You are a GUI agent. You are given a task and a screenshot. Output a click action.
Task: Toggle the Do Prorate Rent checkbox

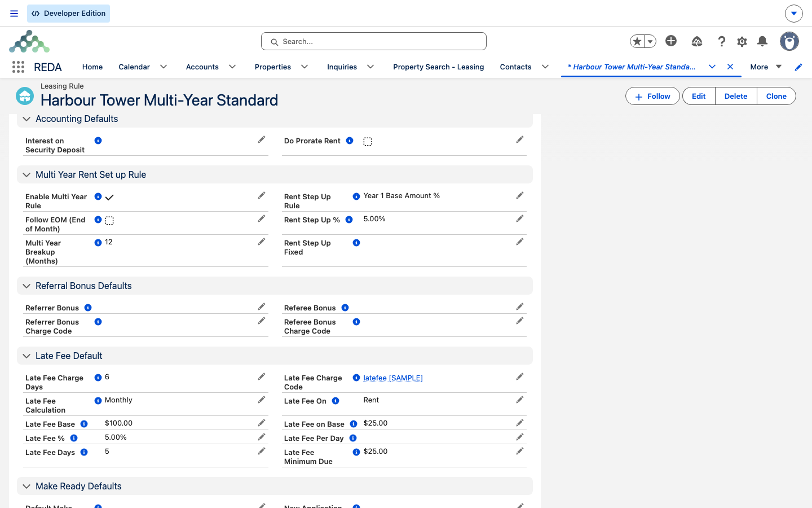point(368,142)
